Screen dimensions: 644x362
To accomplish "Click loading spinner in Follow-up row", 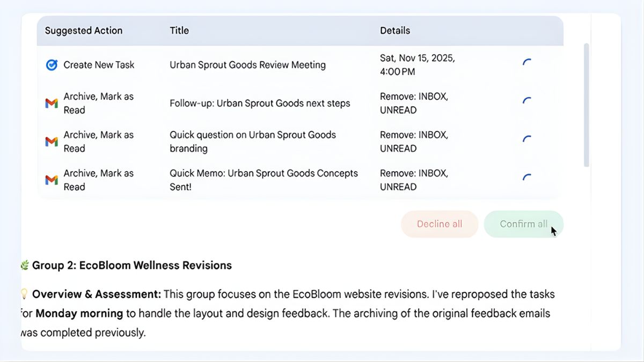I will [527, 101].
